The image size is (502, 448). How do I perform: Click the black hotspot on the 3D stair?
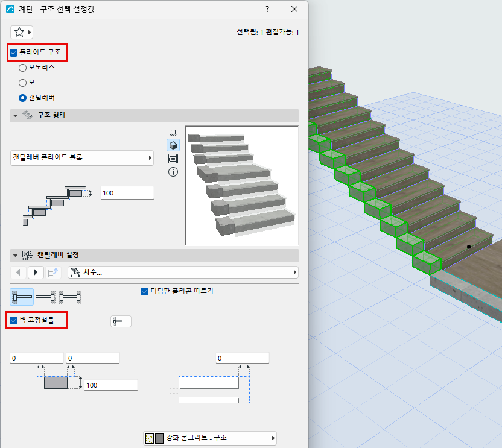coord(469,247)
